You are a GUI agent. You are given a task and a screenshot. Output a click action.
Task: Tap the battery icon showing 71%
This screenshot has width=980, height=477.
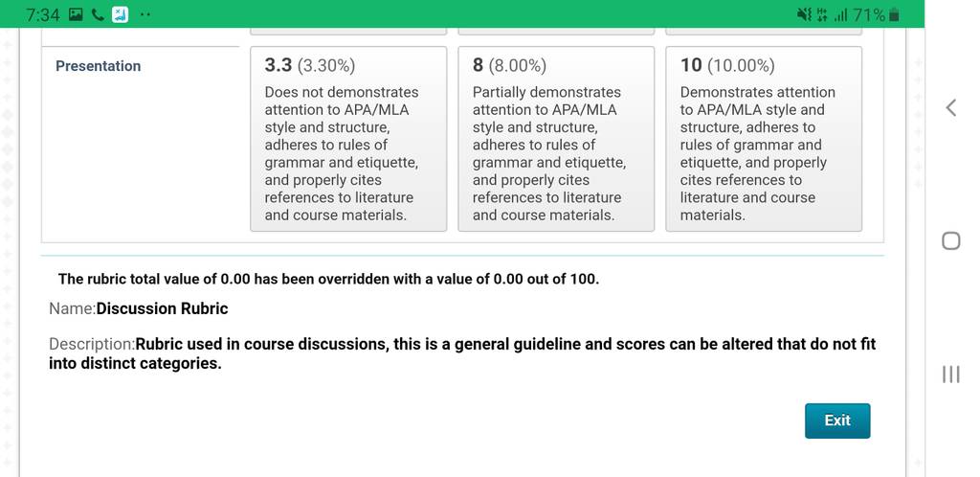[x=895, y=14]
